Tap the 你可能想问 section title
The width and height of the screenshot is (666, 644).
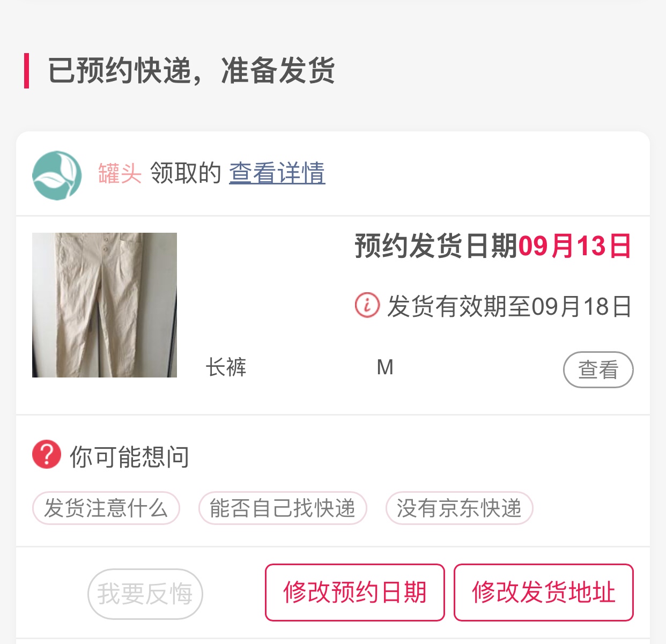[129, 457]
